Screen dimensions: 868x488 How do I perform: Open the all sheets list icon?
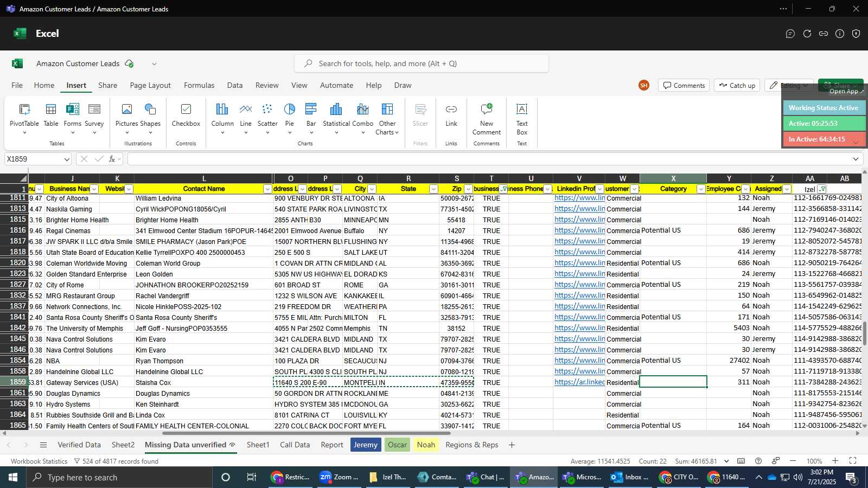coord(43,445)
